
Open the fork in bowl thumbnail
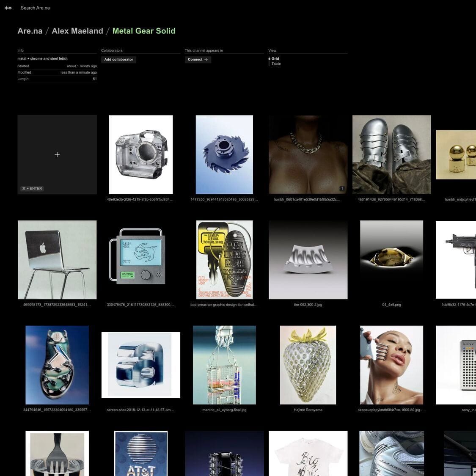(x=57, y=454)
